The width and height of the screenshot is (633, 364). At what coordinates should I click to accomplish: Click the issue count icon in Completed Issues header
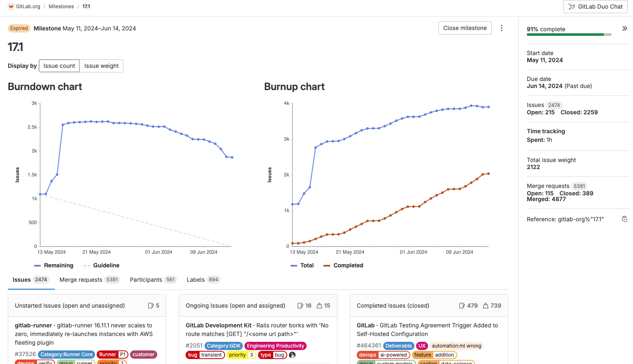[462, 306]
